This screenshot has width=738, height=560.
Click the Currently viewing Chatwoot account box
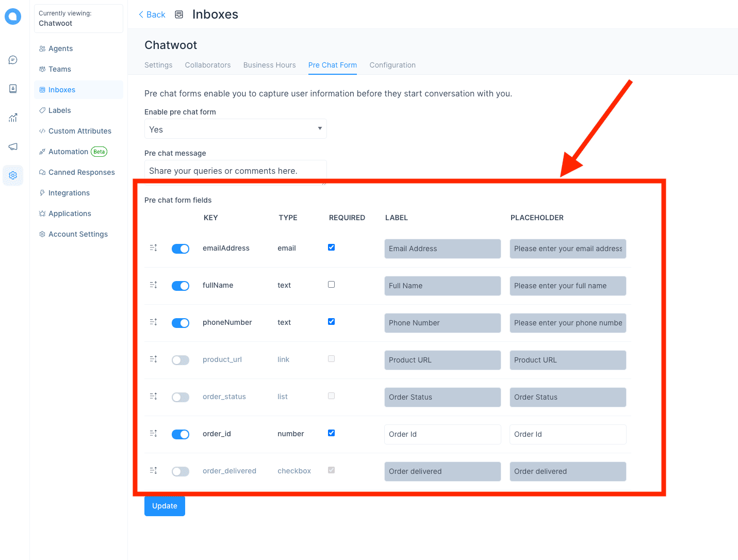pos(78,19)
